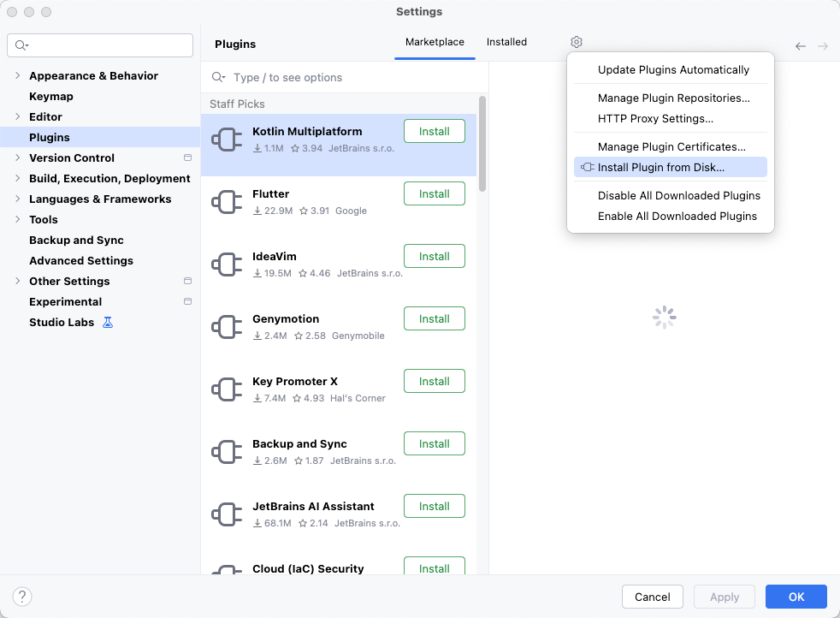This screenshot has height=618, width=840.
Task: Install the Backup and Sync plugin
Action: point(434,443)
